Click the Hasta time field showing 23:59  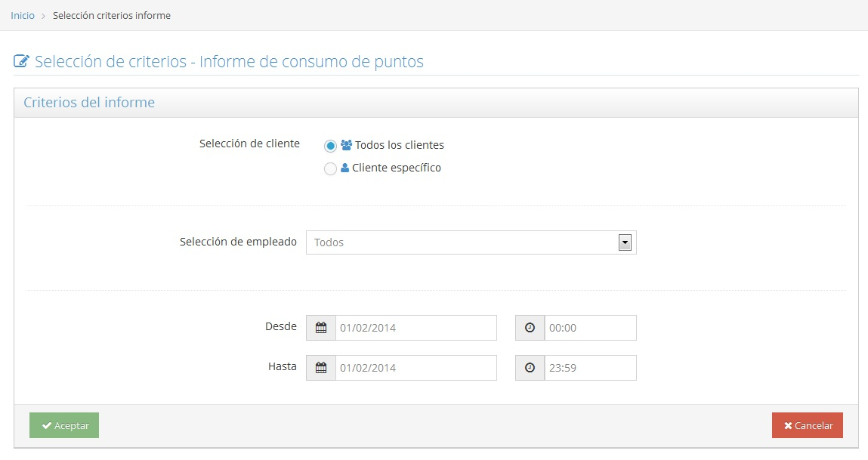(x=589, y=368)
